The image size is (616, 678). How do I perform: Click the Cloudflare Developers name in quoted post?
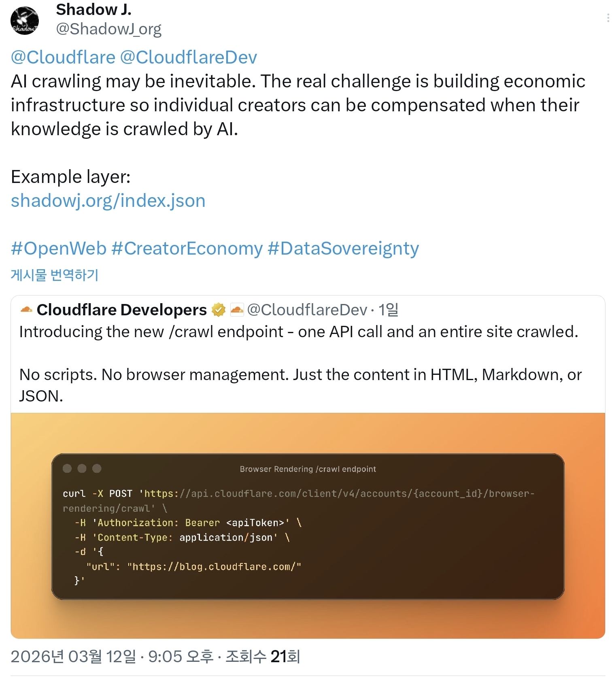click(121, 310)
